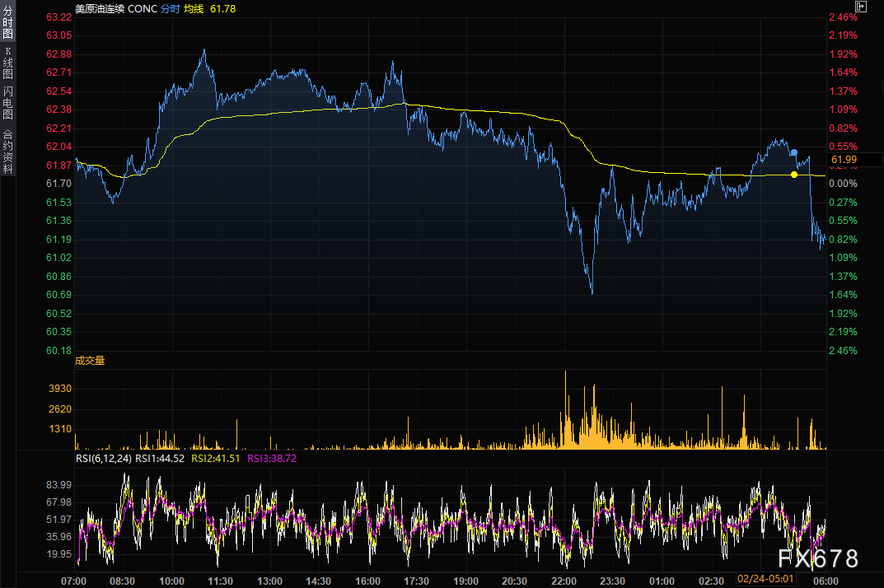Click the 07:00 time axis label
The image size is (884, 588).
(x=74, y=581)
